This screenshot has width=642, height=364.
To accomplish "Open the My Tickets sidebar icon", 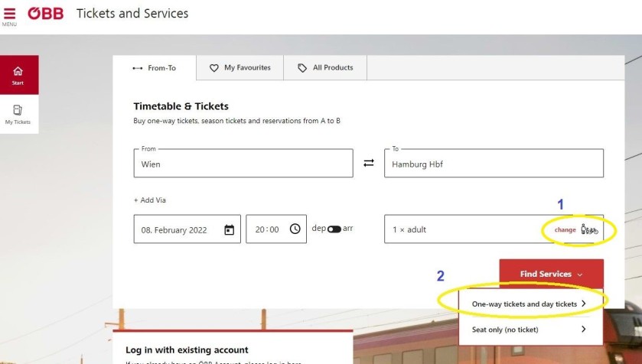I will [18, 114].
